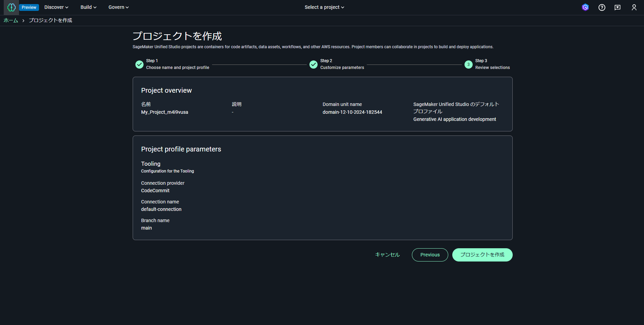The width and height of the screenshot is (644, 325).
Task: Click the Preview badge
Action: [x=29, y=7]
